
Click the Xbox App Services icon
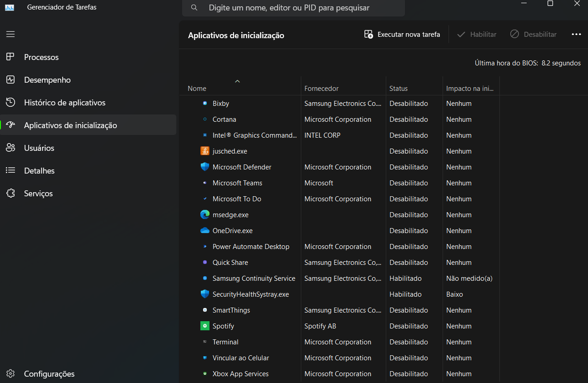pos(205,374)
